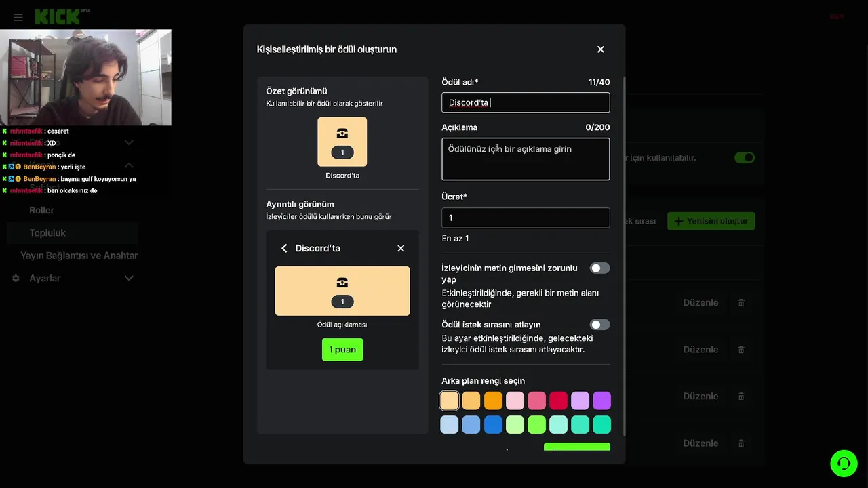
Task: Select the light pink background color
Action: [x=515, y=401]
